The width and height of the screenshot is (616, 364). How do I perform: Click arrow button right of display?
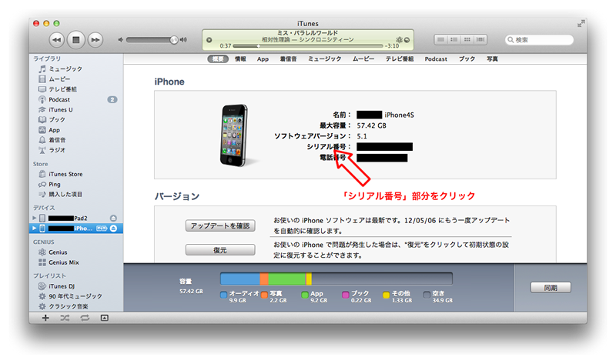tap(407, 40)
